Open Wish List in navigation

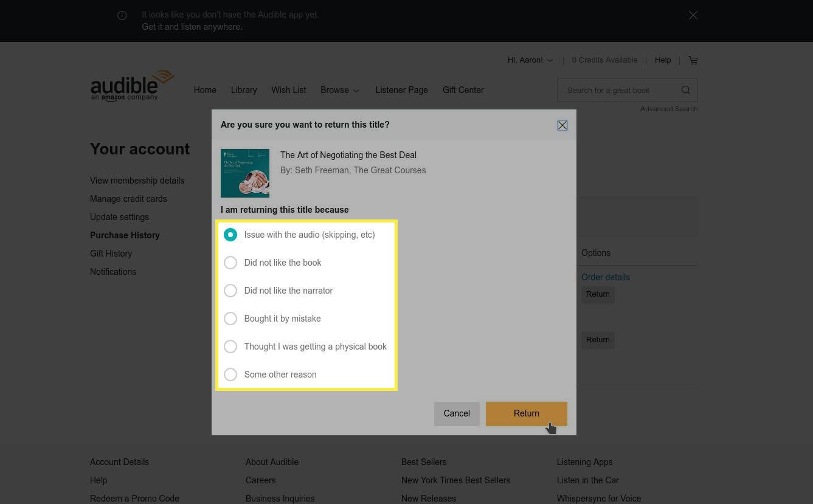point(289,90)
